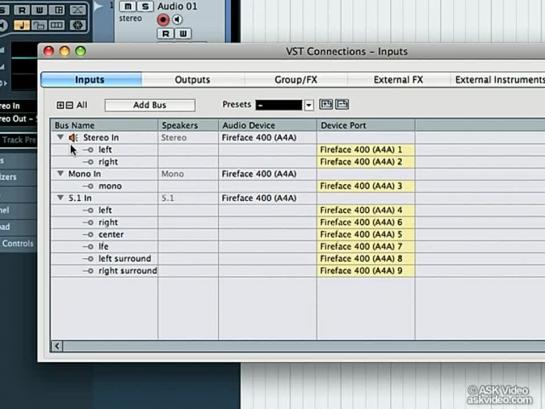Viewport: 545px width, 409px height.
Task: Click the orange note icon in the inspector
Action: [22, 25]
